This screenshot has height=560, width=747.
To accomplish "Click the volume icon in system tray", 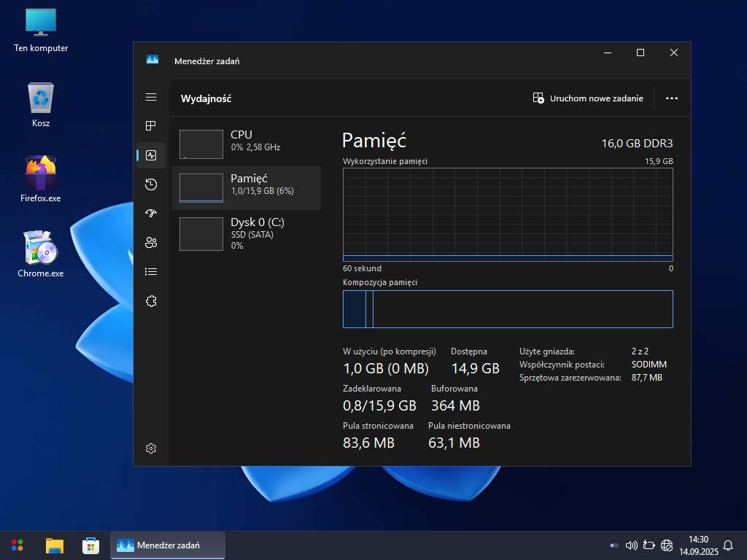I will point(631,545).
